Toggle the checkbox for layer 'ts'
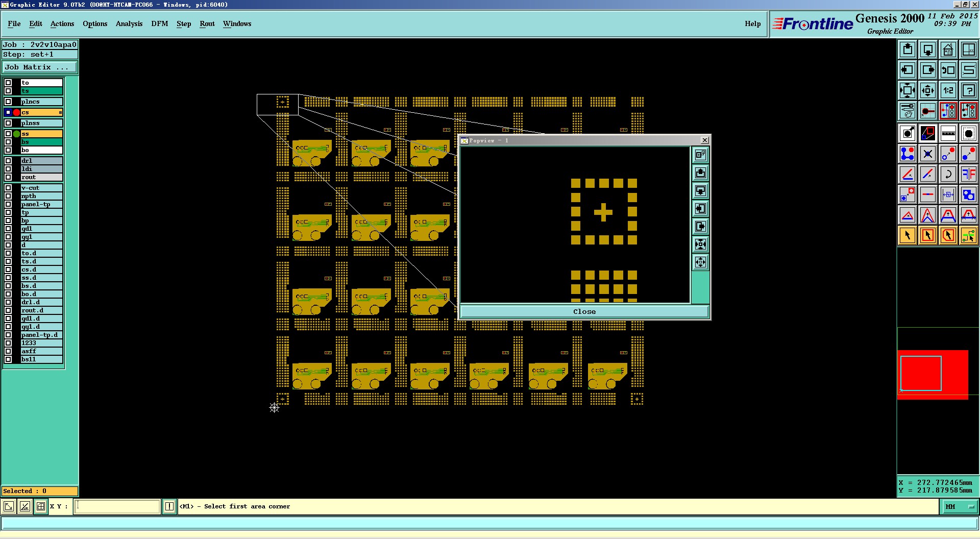The width and height of the screenshot is (980, 539). pos(8,91)
